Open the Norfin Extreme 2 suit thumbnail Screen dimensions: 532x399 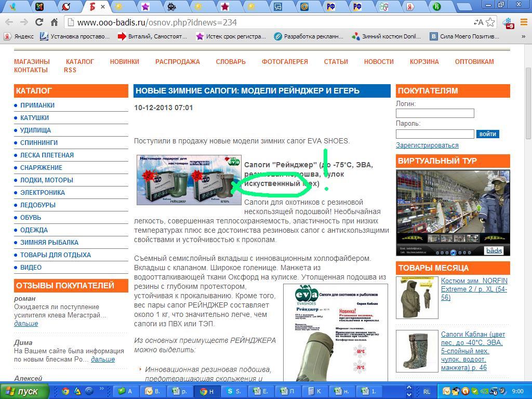417,297
